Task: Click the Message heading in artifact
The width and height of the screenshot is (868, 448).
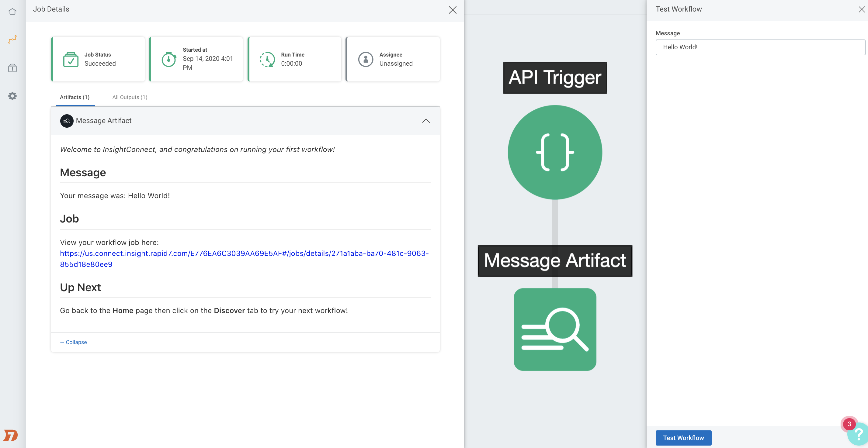Action: point(83,172)
